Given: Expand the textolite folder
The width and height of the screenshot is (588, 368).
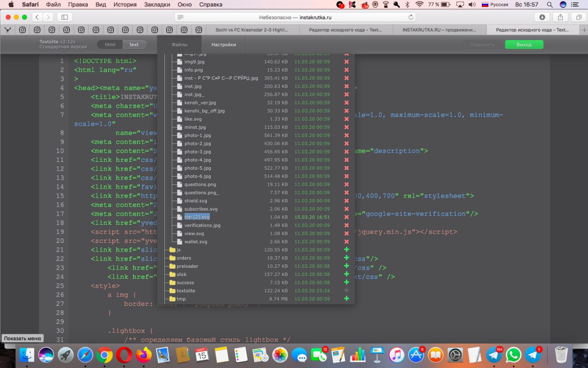Looking at the screenshot, I should tap(186, 291).
